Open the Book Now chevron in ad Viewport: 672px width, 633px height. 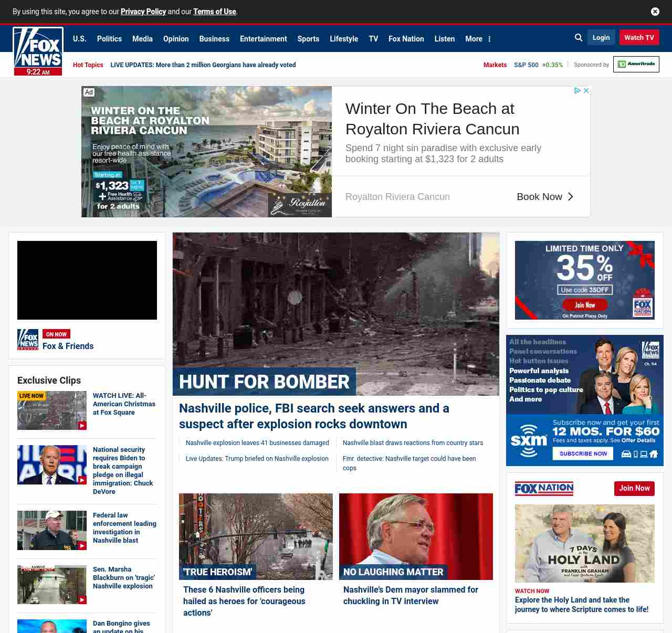point(570,197)
